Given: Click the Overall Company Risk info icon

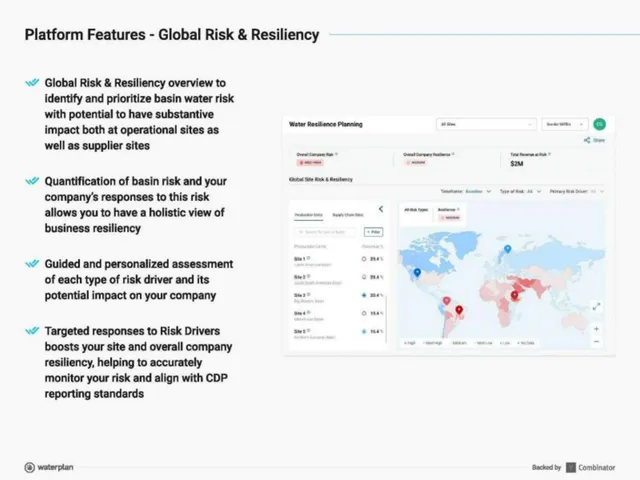Looking at the screenshot, I should tap(336, 154).
